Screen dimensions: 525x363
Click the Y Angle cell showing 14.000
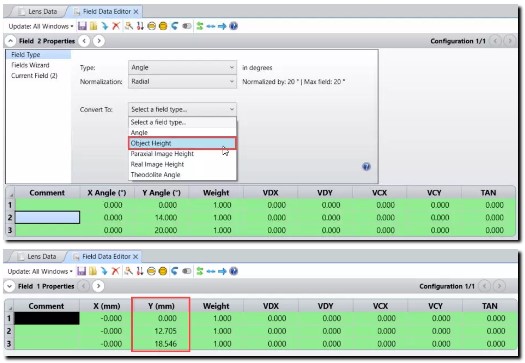coord(161,218)
